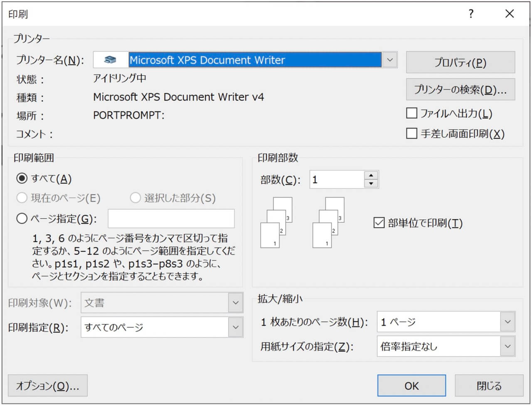Image resolution: width=532 pixels, height=406 pixels.
Task: Click the help question mark in title bar
Action: coord(471,14)
